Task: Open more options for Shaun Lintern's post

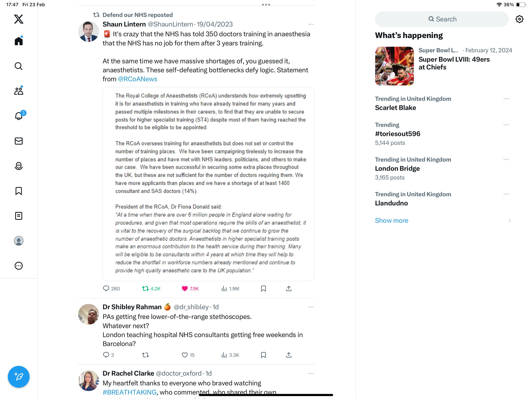Action: coord(311,24)
